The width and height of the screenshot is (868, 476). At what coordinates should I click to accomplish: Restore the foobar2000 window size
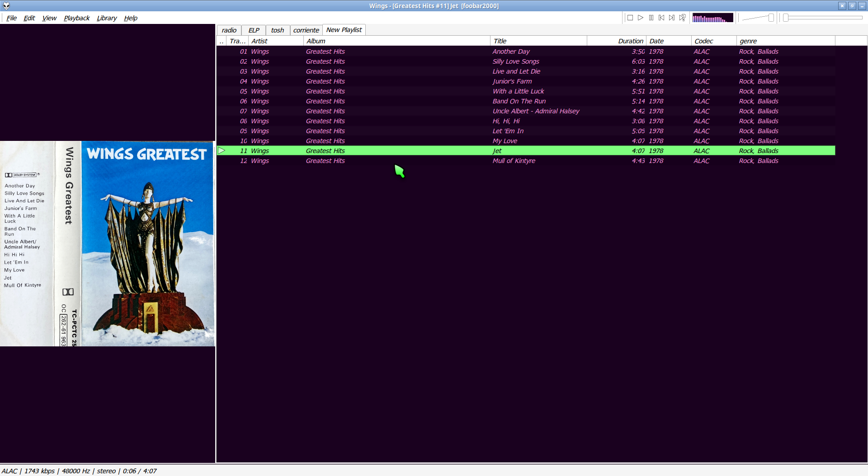pos(852,6)
